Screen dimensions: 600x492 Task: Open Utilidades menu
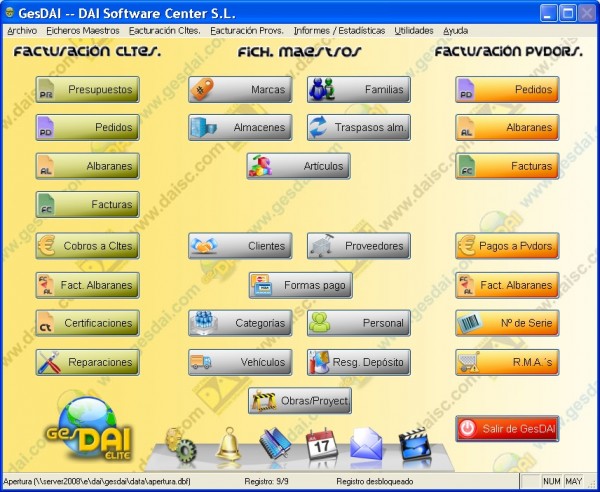414,31
